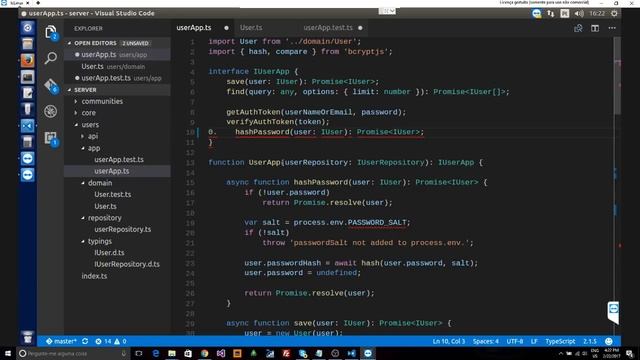Open the feedback smiley in status bar
Viewport: 640px width, 360px height.
coord(609,341)
